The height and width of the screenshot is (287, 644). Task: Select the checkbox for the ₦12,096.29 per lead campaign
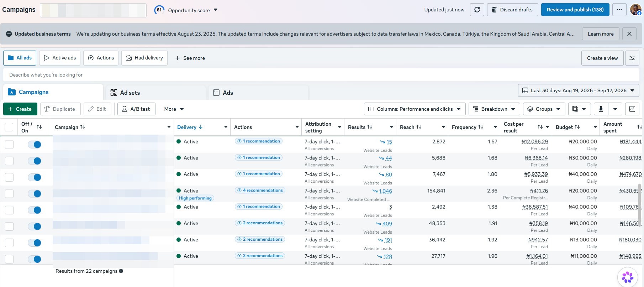(x=9, y=145)
